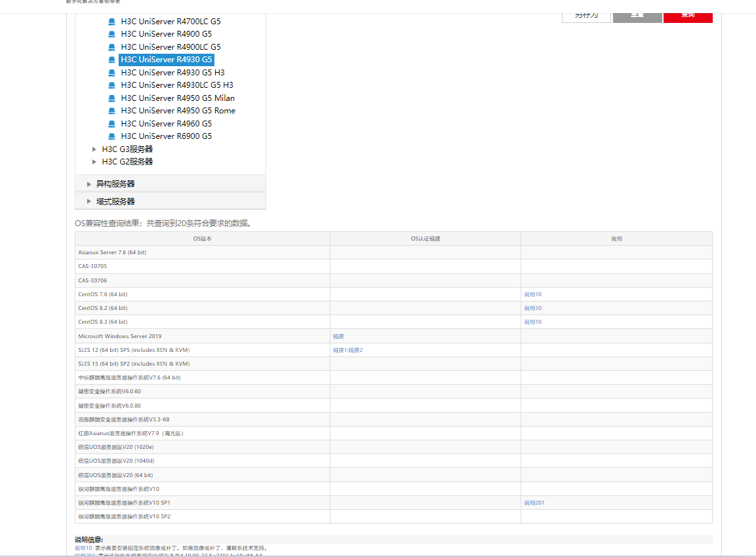Open 说明10 link in CentOS 8.3 row

[533, 322]
